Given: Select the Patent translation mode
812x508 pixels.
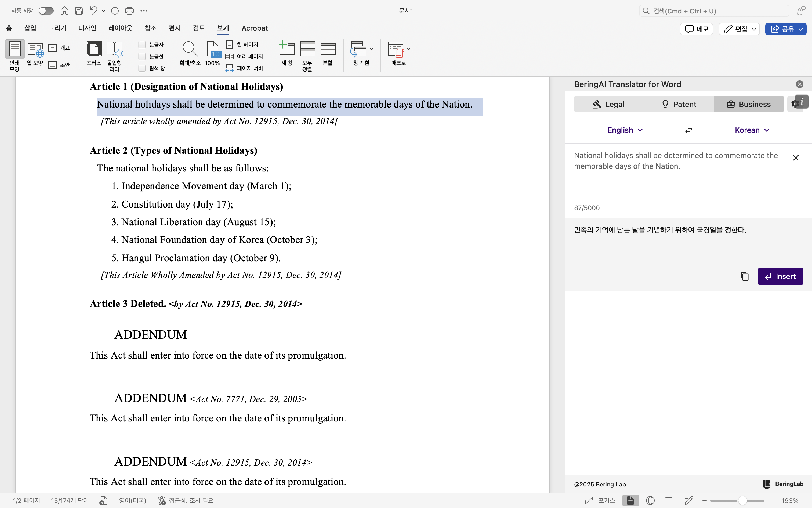Looking at the screenshot, I should (679, 104).
